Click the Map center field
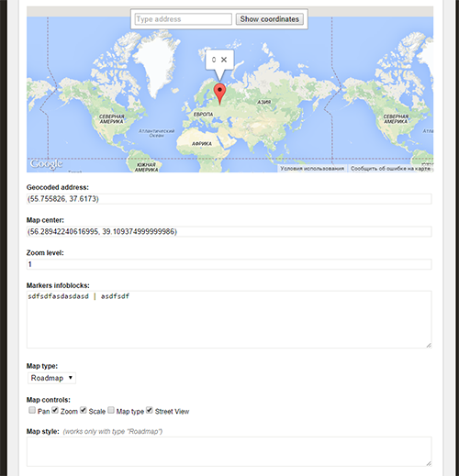This screenshot has height=476, width=459. [229, 231]
